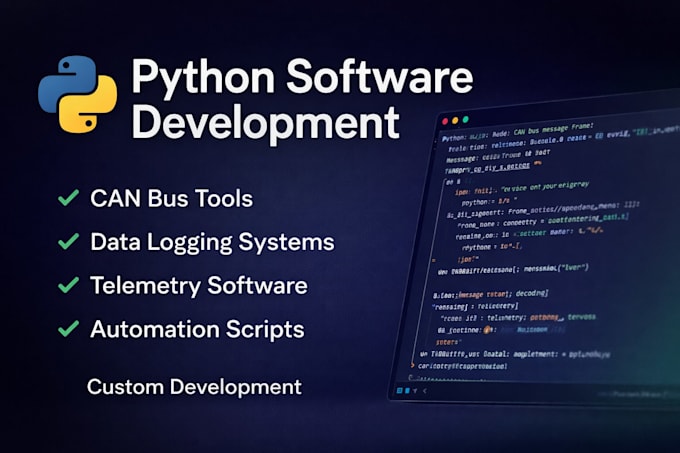Click the "Custom Development" text
This screenshot has width=680, height=453.
click(194, 387)
